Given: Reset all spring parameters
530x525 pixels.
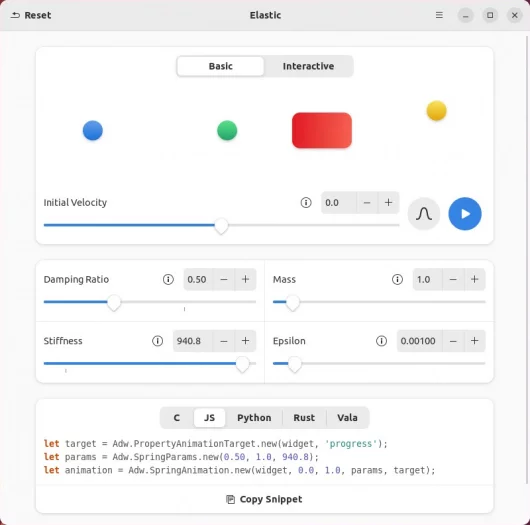Looking at the screenshot, I should 31,15.
